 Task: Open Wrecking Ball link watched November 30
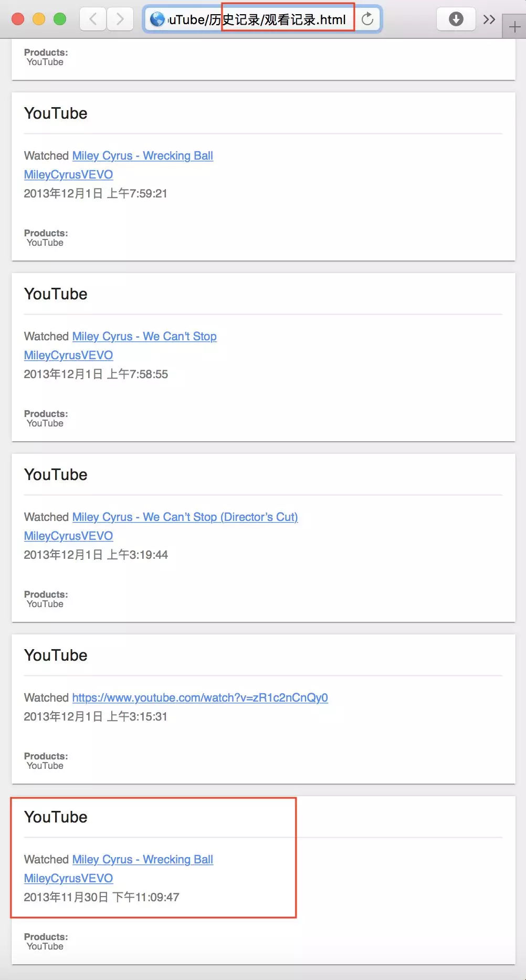coord(142,860)
